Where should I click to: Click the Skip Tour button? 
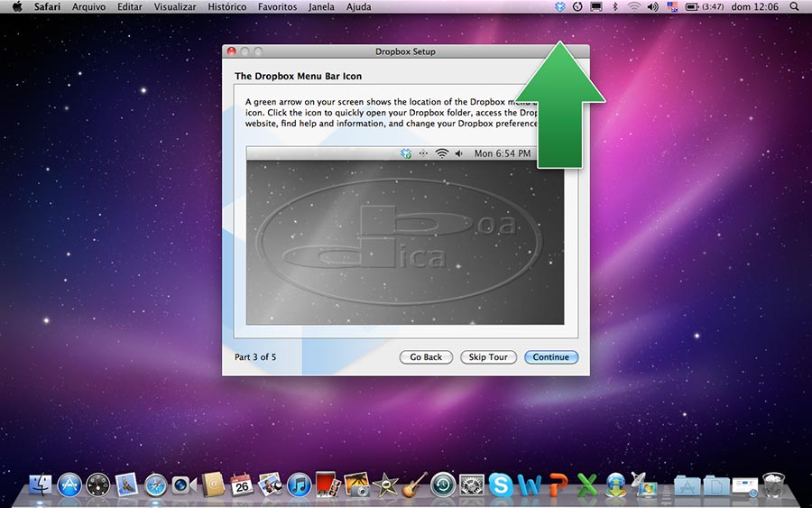pos(488,356)
